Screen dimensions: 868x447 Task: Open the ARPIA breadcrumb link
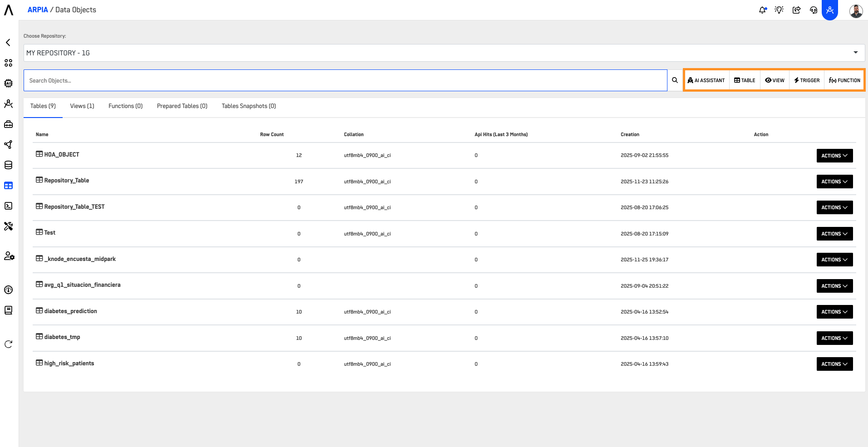(x=38, y=9)
